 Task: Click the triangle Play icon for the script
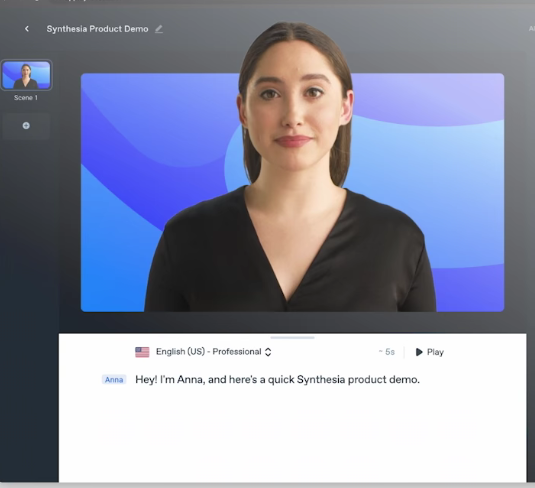pyautogui.click(x=419, y=352)
